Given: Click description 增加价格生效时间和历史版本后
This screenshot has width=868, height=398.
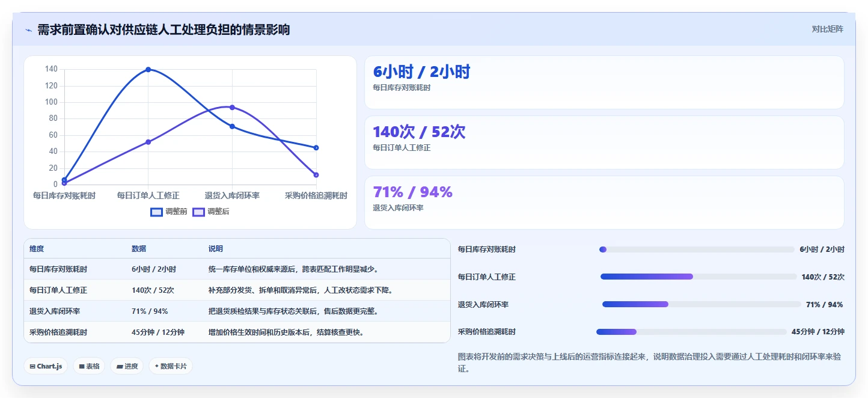Looking at the screenshot, I should (287, 332).
